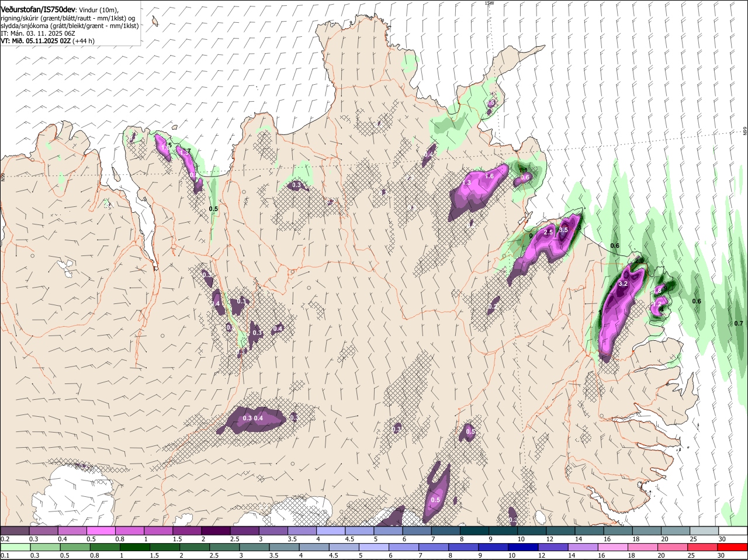Click the "2.5" value on the northeast pink area
The image size is (748, 560).
pos(548,233)
